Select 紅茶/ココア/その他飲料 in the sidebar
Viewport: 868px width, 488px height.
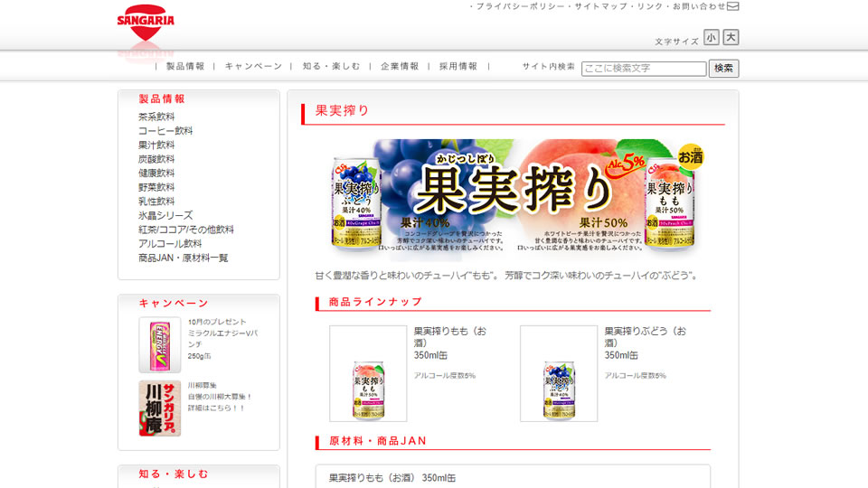tap(185, 230)
